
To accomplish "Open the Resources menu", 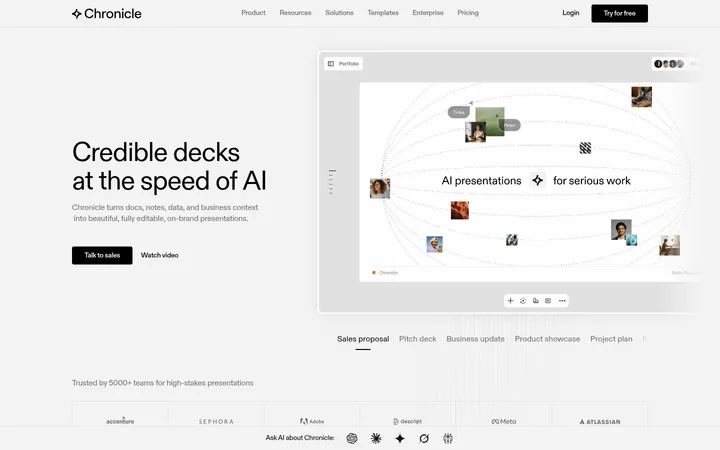I will [x=295, y=13].
